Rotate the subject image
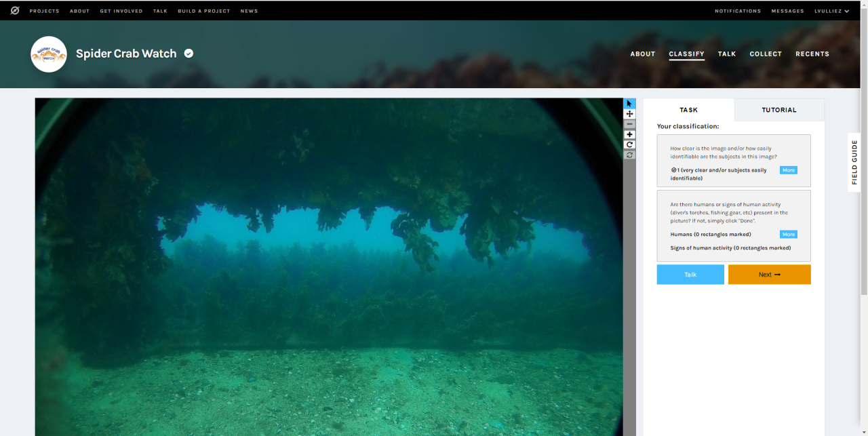The width and height of the screenshot is (868, 436). [629, 144]
